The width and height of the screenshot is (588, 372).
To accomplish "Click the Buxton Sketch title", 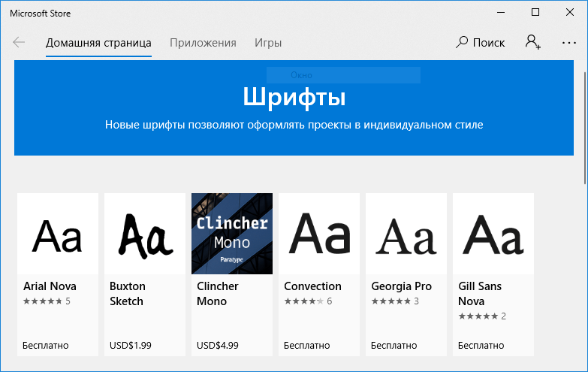I will click(128, 294).
